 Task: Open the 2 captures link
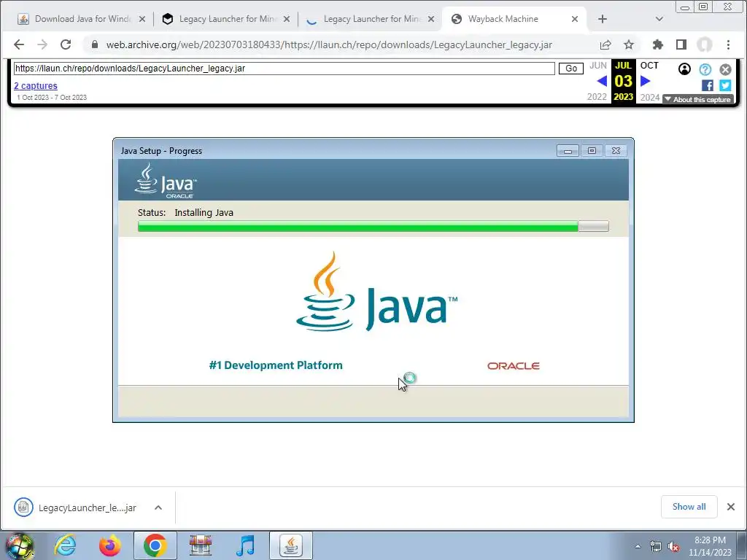point(36,86)
